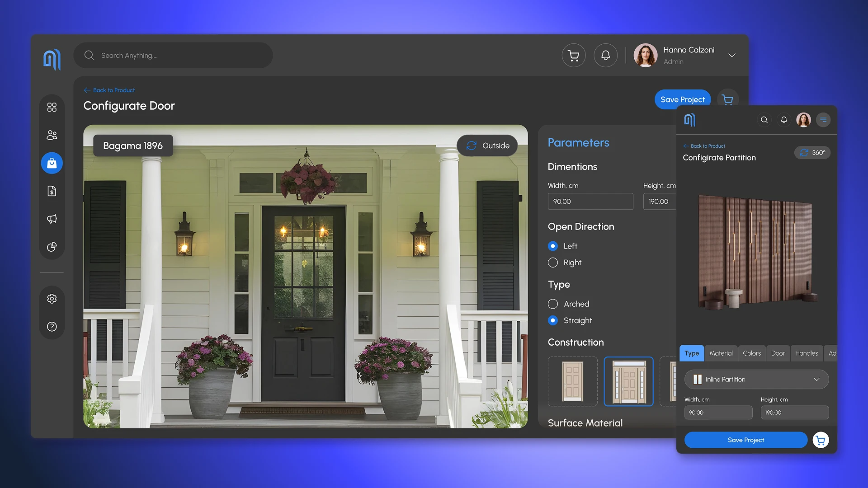868x488 pixels.
Task: Open the Inline Partition dropdown
Action: pos(756,379)
